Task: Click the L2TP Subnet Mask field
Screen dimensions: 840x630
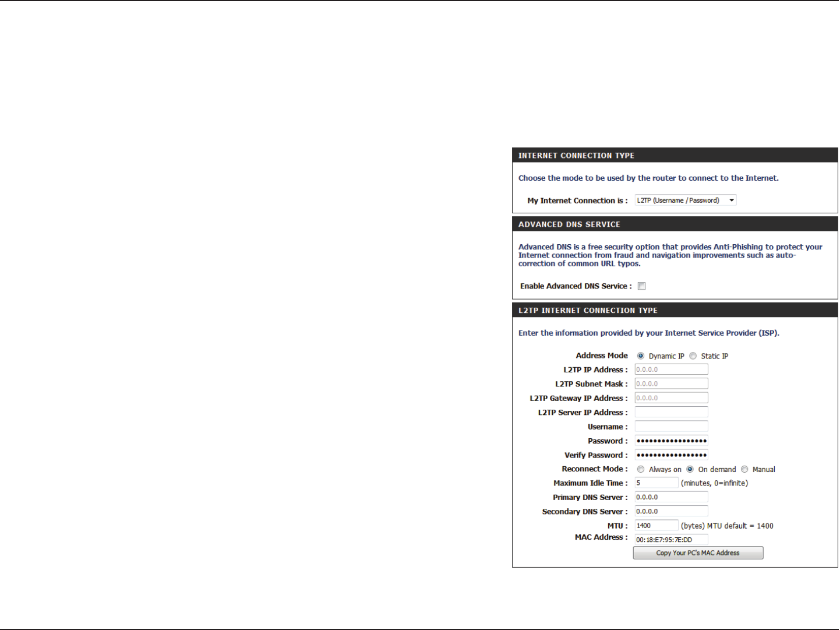Action: point(671,383)
